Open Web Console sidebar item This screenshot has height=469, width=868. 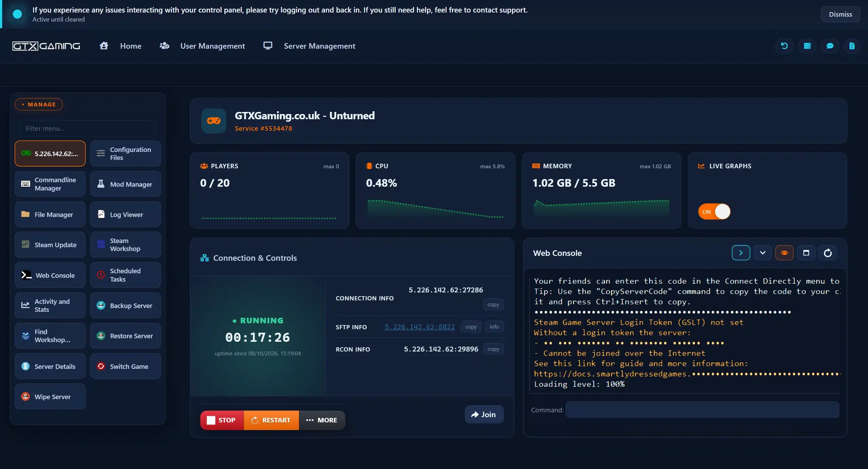50,275
